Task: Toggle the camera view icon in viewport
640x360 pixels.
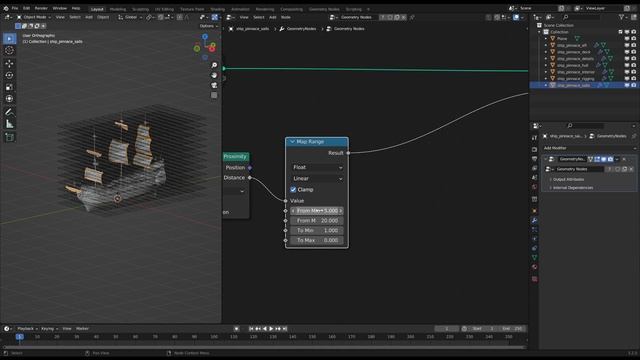Action: 214,85
